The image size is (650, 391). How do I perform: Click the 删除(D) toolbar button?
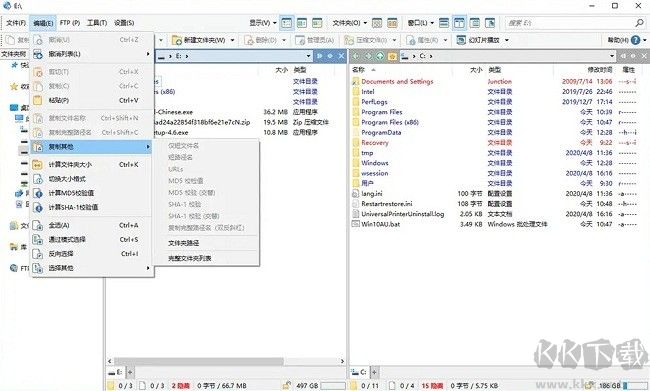click(261, 40)
